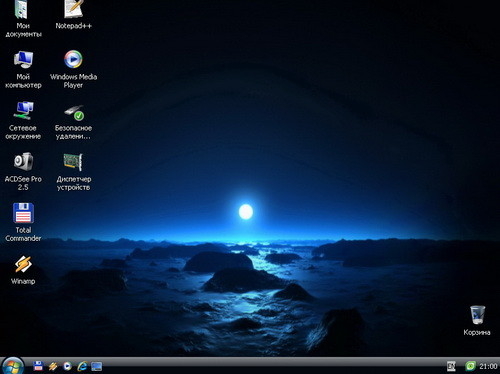Click Show Desktop icon in quick launch
This screenshot has width=500, height=374.
tap(97, 366)
